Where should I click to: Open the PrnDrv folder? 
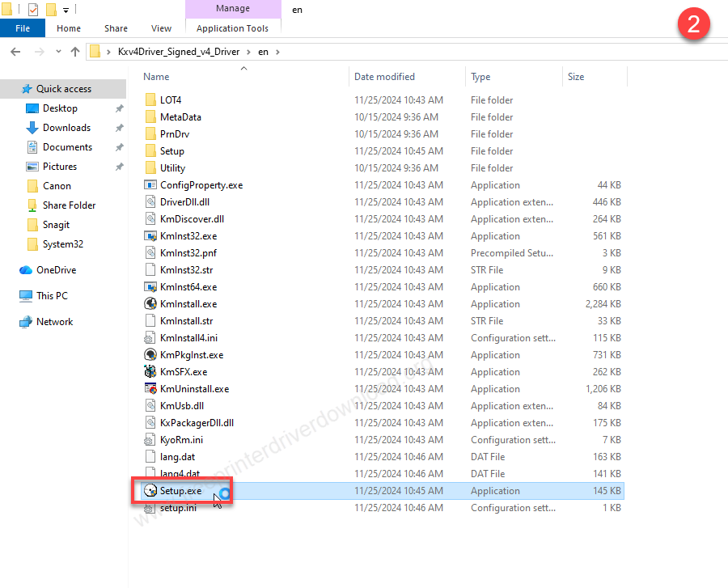[174, 134]
